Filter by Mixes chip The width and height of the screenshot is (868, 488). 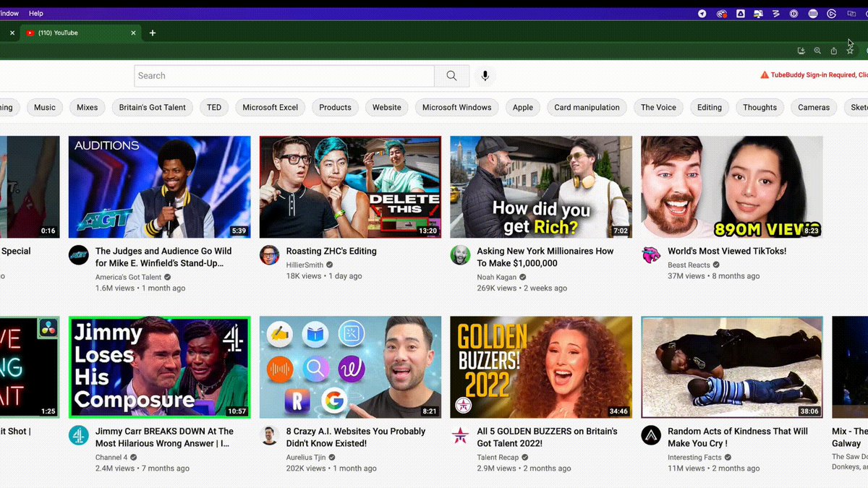(88, 108)
